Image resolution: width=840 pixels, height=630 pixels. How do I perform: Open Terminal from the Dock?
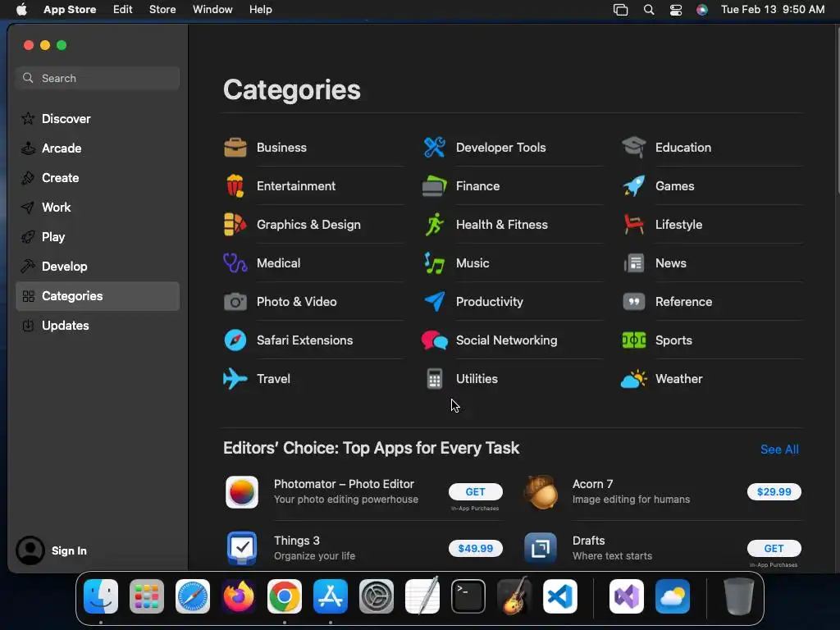coord(468,596)
